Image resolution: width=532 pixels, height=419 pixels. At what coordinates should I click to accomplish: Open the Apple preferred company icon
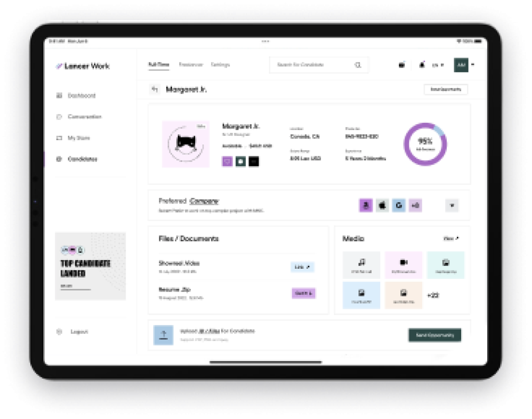[382, 205]
